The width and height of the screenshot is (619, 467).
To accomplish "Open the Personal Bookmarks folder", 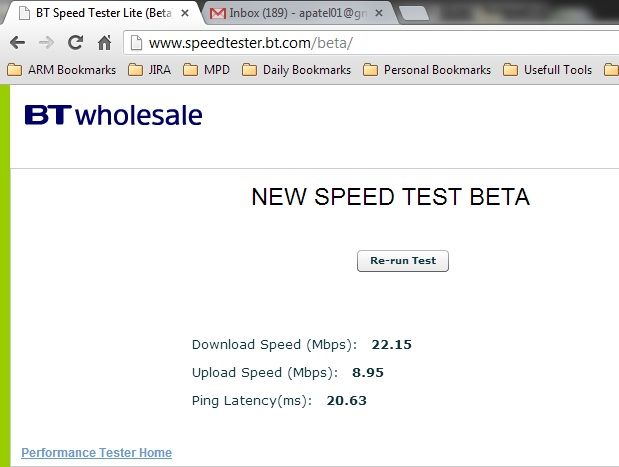I will (x=427, y=70).
